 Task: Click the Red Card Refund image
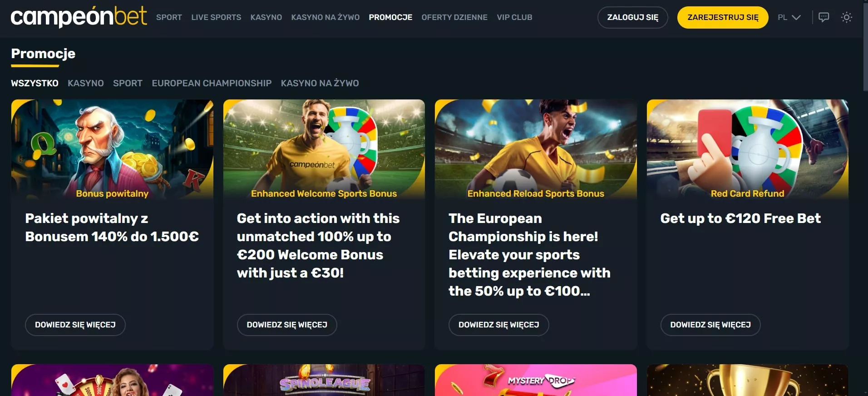748,149
